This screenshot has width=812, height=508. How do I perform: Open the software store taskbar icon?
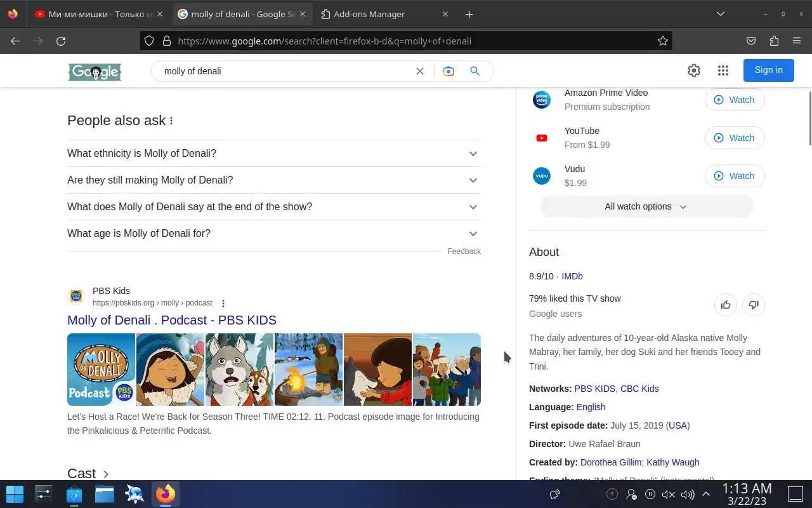pos(74,494)
